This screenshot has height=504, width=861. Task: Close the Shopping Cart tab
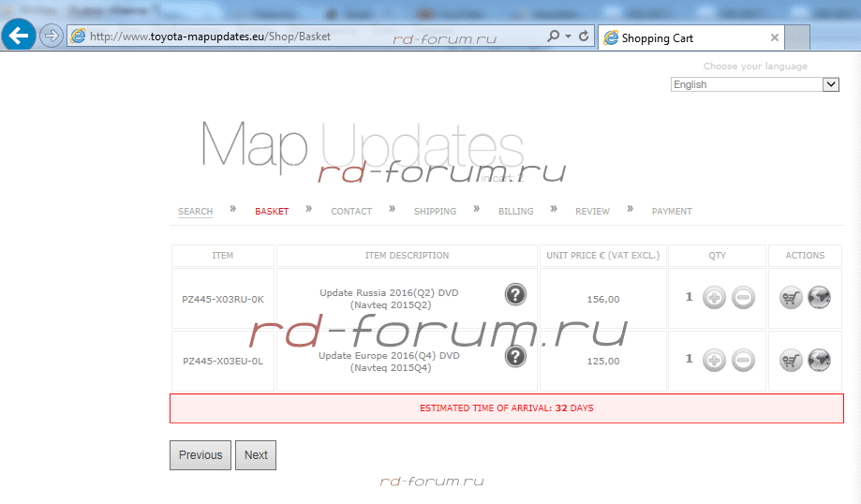774,37
